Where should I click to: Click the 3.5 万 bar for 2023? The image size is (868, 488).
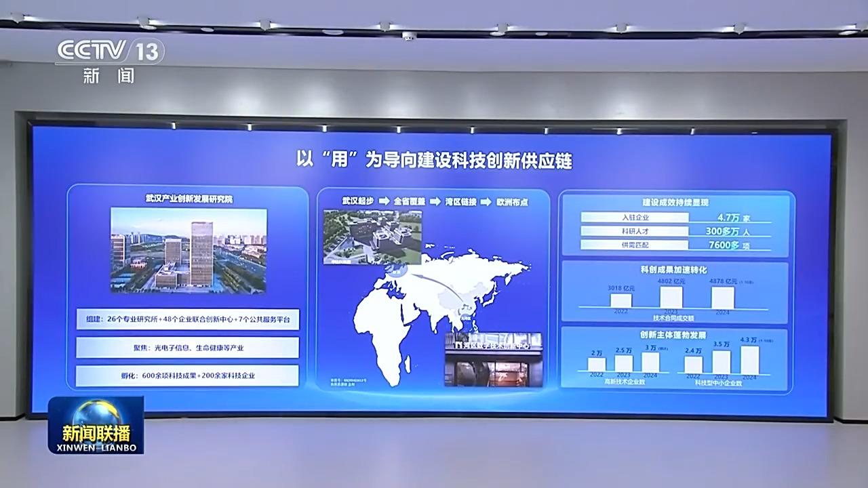click(722, 362)
